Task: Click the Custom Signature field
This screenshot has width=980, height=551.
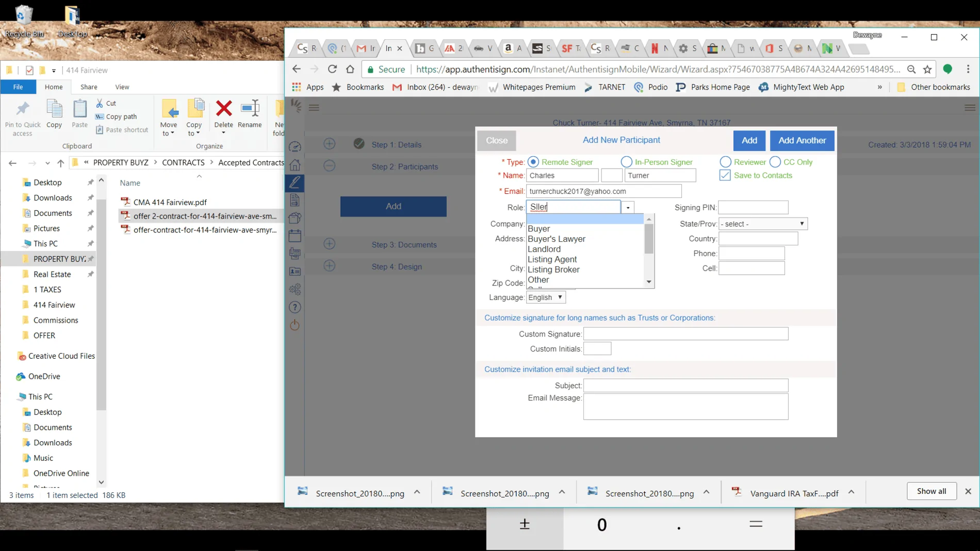Action: tap(686, 334)
